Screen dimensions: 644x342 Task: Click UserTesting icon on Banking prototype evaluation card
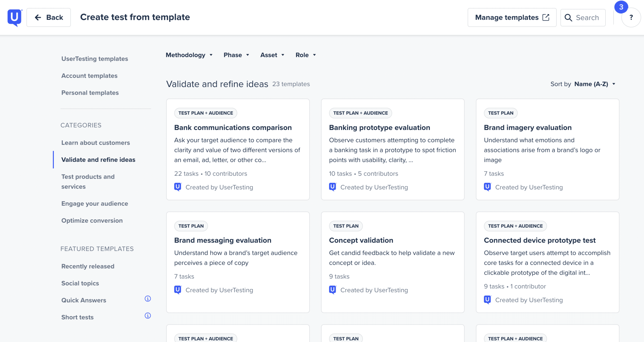tap(333, 187)
